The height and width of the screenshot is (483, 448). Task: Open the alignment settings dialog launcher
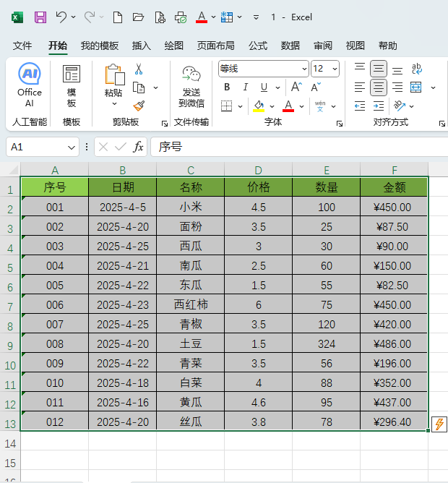442,124
